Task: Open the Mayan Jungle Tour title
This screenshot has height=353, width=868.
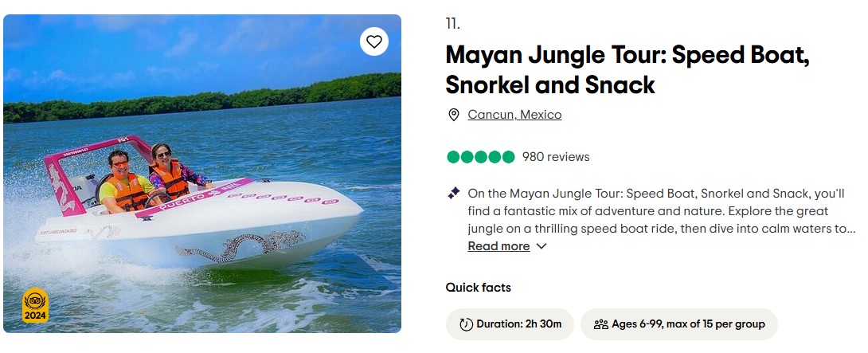Action: tap(628, 70)
